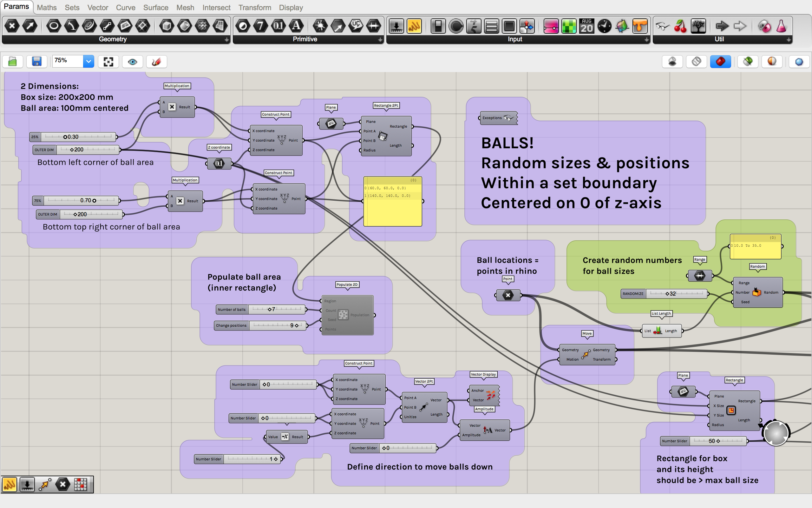Toggle the red shaded preview mode
The image size is (812, 508).
tap(720, 62)
